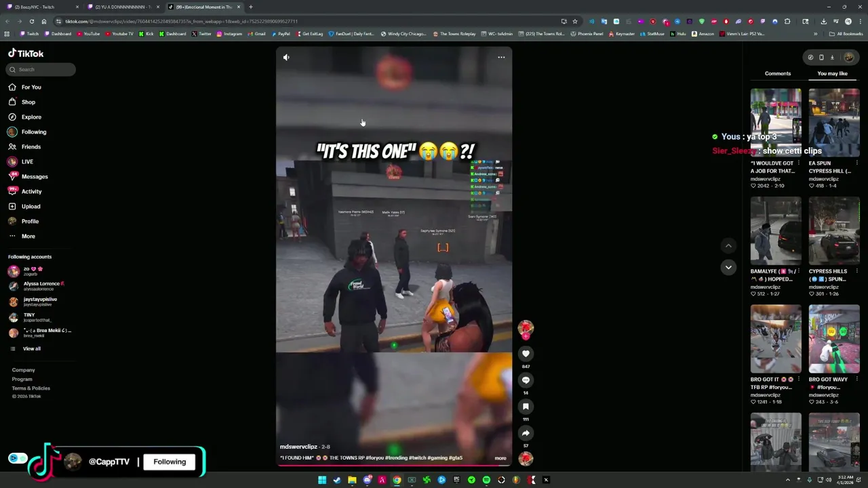This screenshot has width=868, height=488.
Task: Open the Twitch bookmark
Action: [x=29, y=34]
